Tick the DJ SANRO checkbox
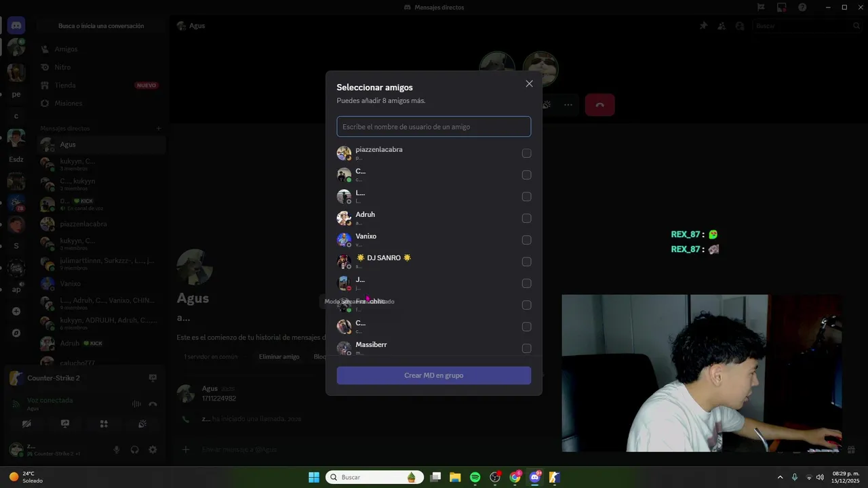 [526, 262]
